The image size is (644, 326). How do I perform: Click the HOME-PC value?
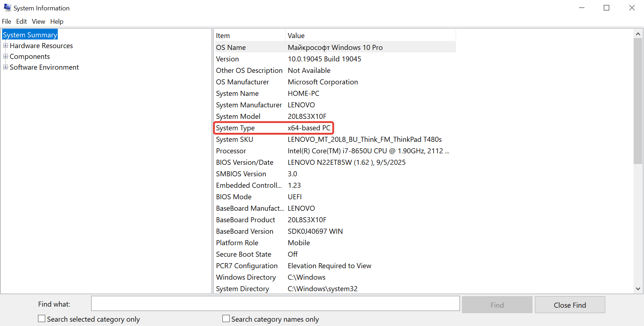(x=304, y=93)
